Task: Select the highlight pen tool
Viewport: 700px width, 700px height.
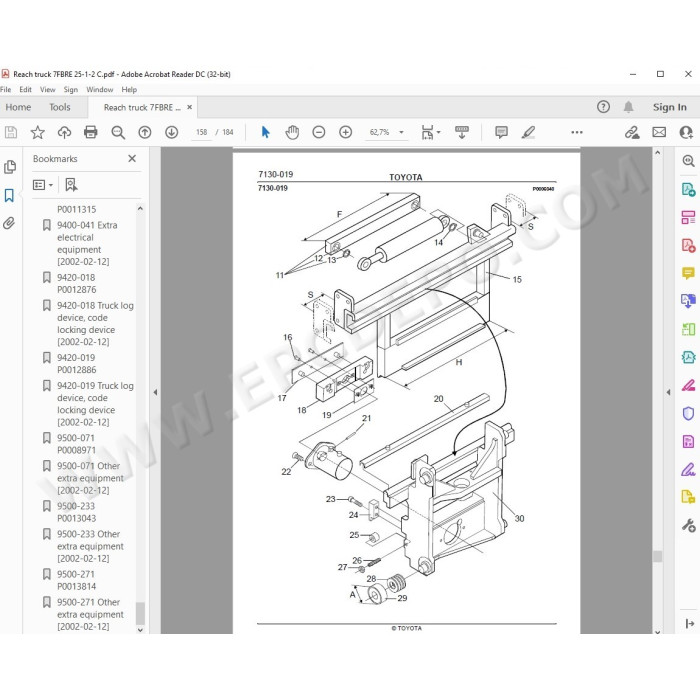Action: (x=528, y=132)
